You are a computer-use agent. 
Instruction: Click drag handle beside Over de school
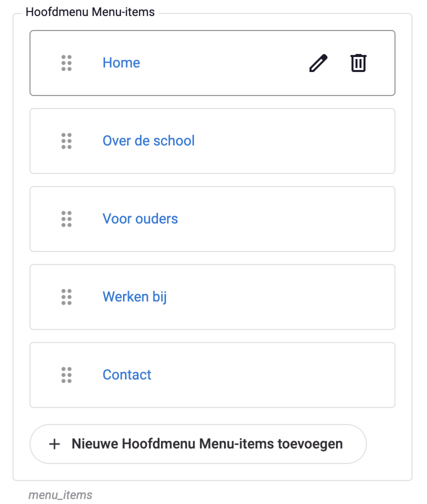(66, 141)
